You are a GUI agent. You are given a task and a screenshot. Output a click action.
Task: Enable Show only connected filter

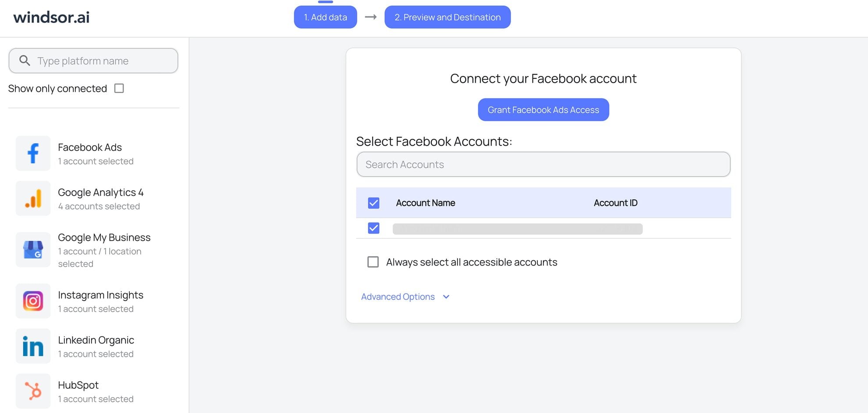coord(118,88)
